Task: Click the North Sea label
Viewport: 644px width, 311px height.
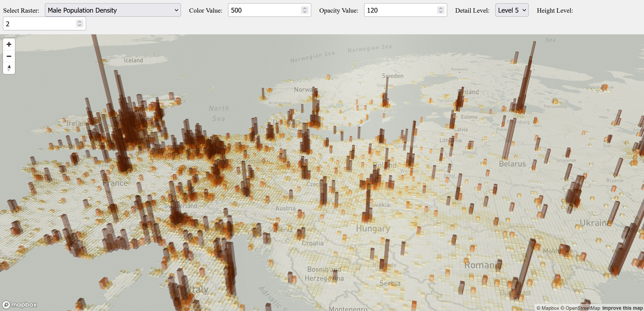Action: (x=219, y=113)
